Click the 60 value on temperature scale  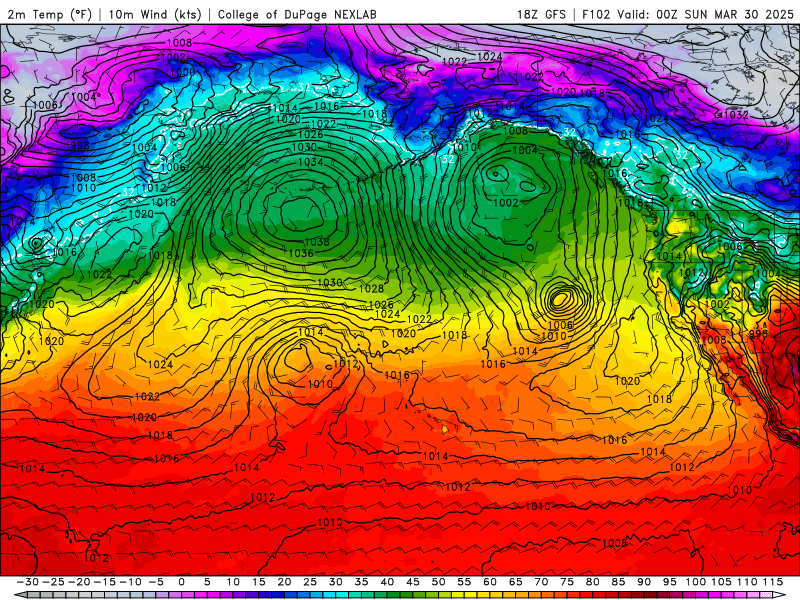(490, 582)
